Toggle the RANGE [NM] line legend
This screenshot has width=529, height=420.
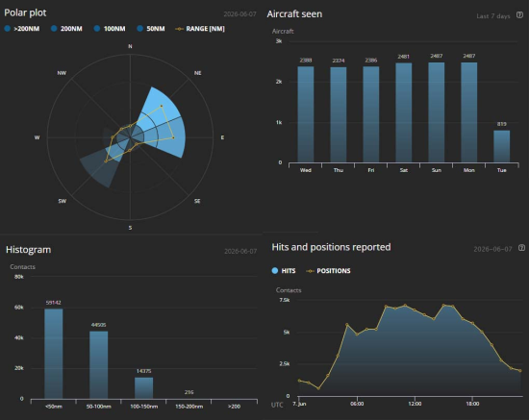point(200,29)
